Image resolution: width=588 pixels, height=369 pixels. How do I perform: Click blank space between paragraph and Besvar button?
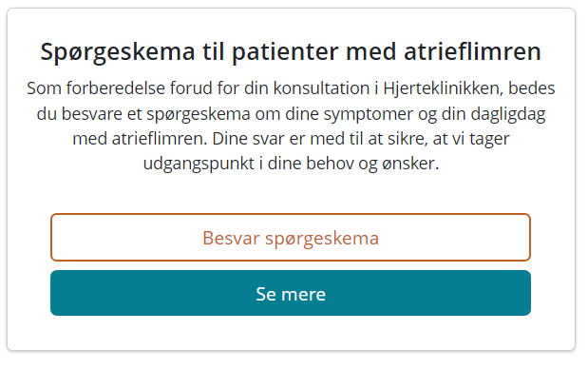click(291, 193)
